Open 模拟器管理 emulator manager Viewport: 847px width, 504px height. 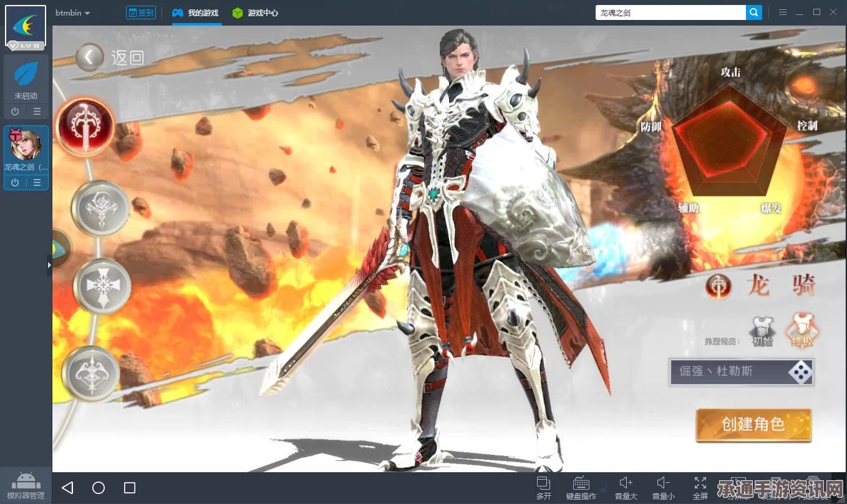pos(26,485)
